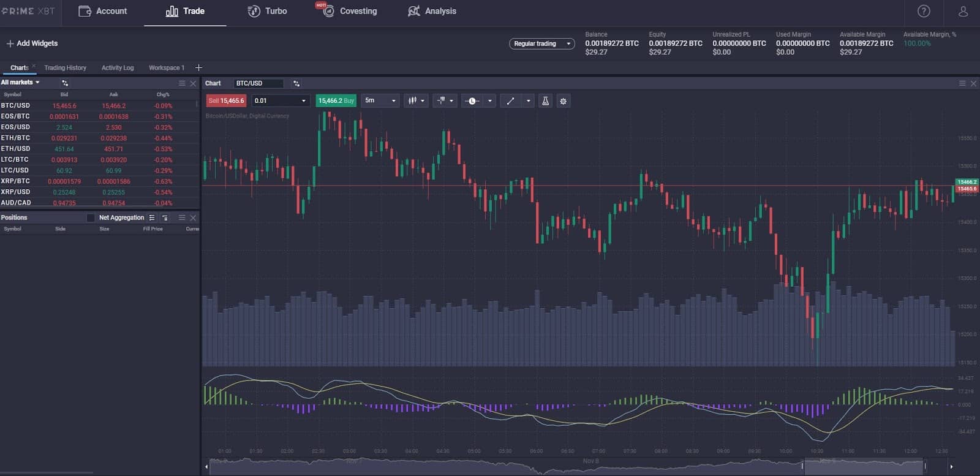Open the 5m timeframe dropdown
This screenshot has height=476, width=980.
[x=380, y=100]
